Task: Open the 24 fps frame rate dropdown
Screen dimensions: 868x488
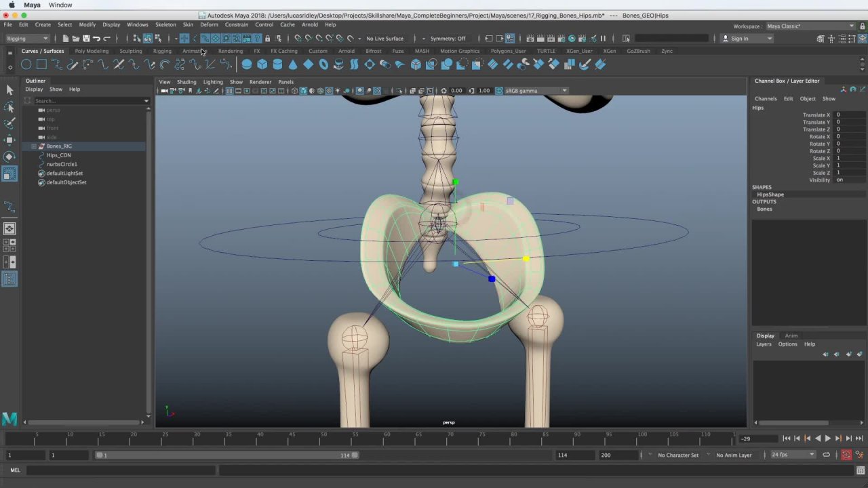Action: click(x=793, y=455)
